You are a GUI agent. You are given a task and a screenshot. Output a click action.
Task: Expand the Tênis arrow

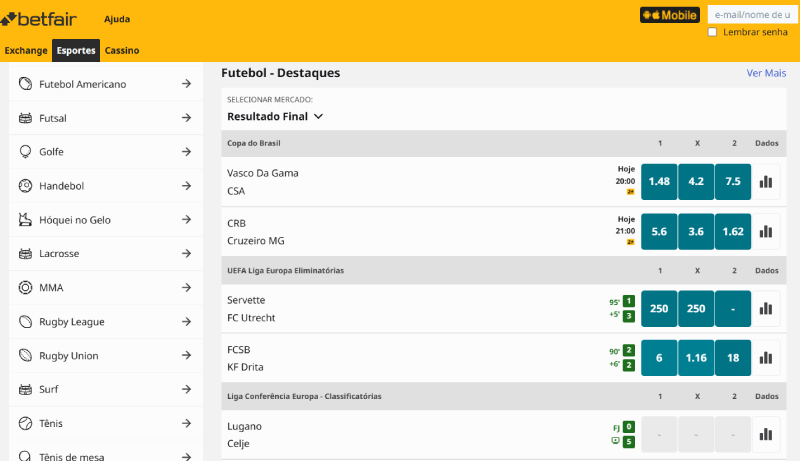click(186, 423)
